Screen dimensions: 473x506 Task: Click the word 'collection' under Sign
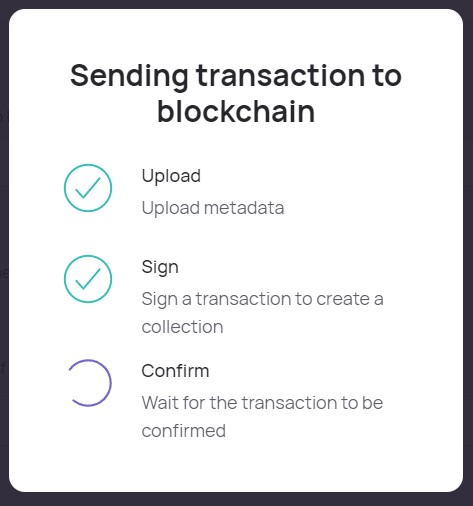[x=182, y=327]
